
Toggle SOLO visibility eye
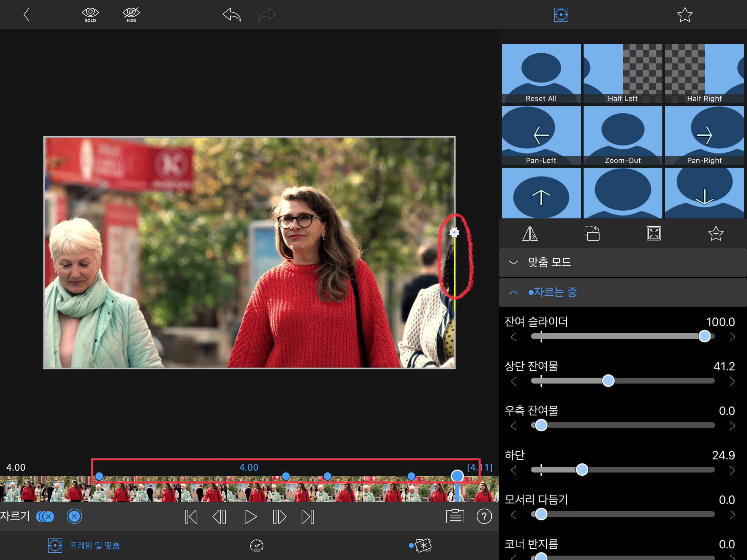(x=90, y=15)
